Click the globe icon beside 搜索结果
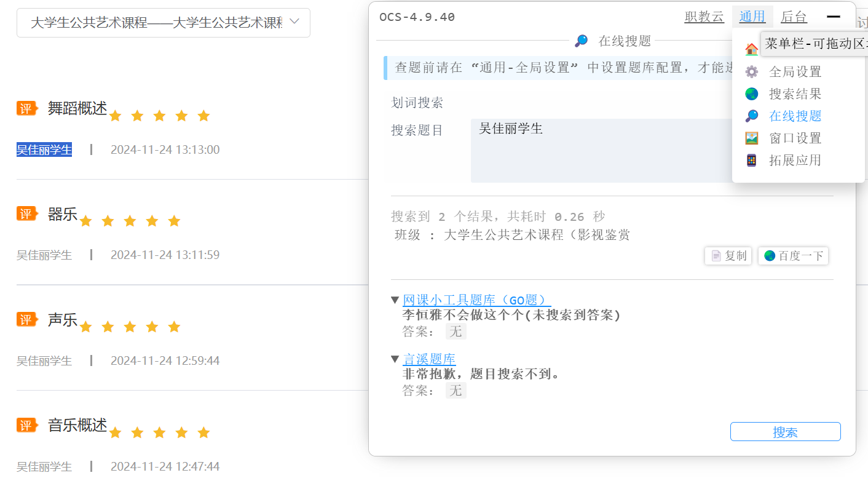Viewport: 868px width, 486px height. click(751, 94)
